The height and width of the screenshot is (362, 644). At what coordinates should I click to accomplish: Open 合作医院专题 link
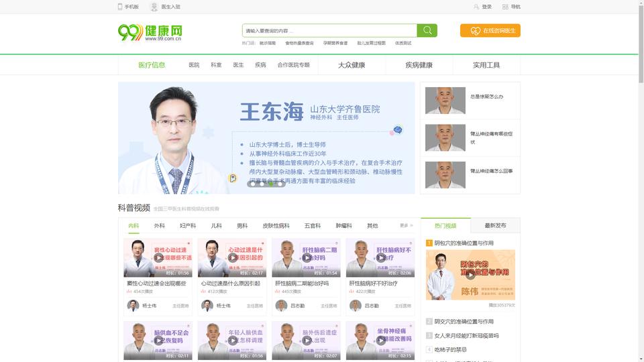(294, 65)
